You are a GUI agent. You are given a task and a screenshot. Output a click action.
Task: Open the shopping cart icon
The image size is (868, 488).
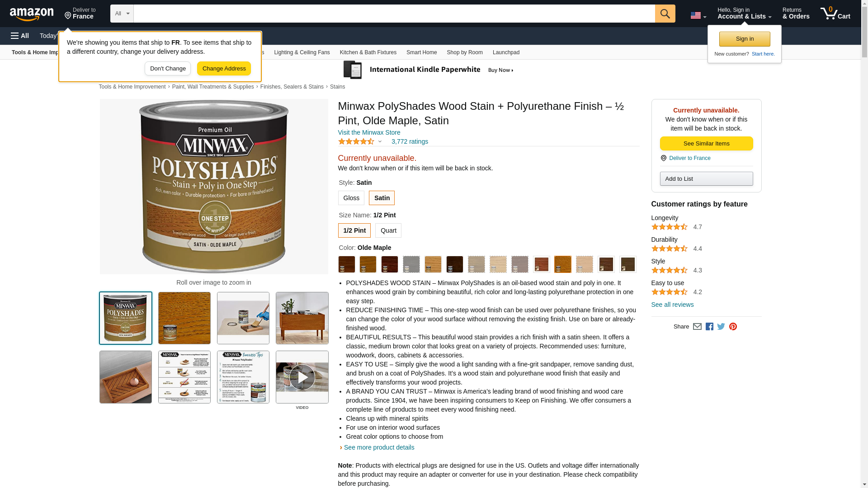(x=835, y=14)
